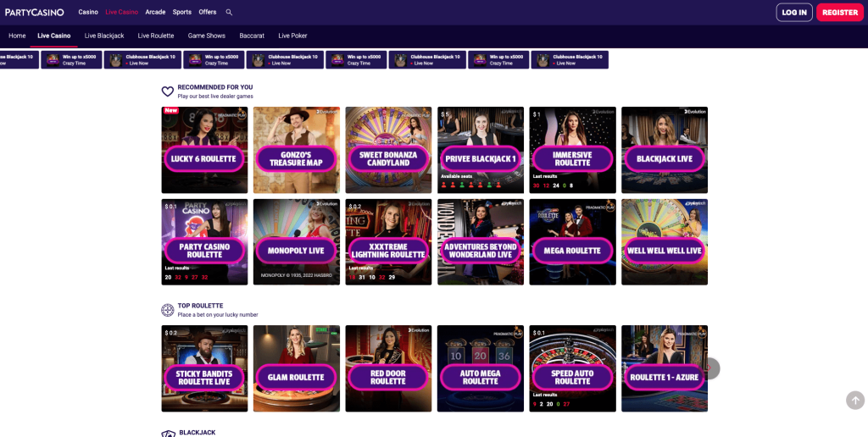
Task: Open the Mega Roulette game
Action: point(572,242)
